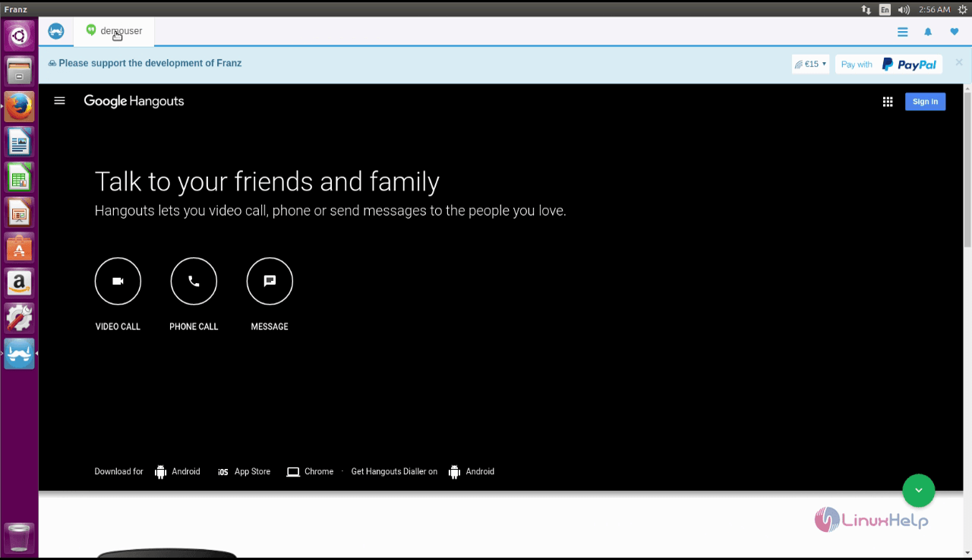Click the MESSAGE label

click(270, 326)
